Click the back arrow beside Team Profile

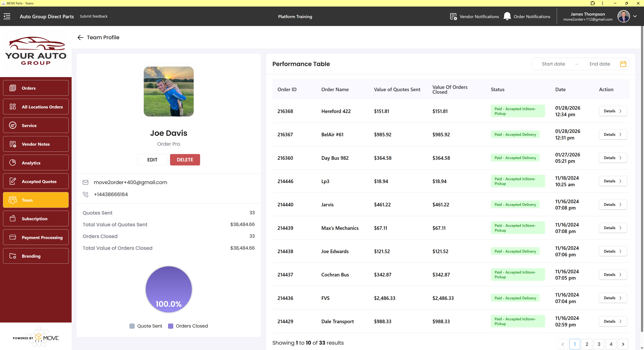pyautogui.click(x=80, y=38)
